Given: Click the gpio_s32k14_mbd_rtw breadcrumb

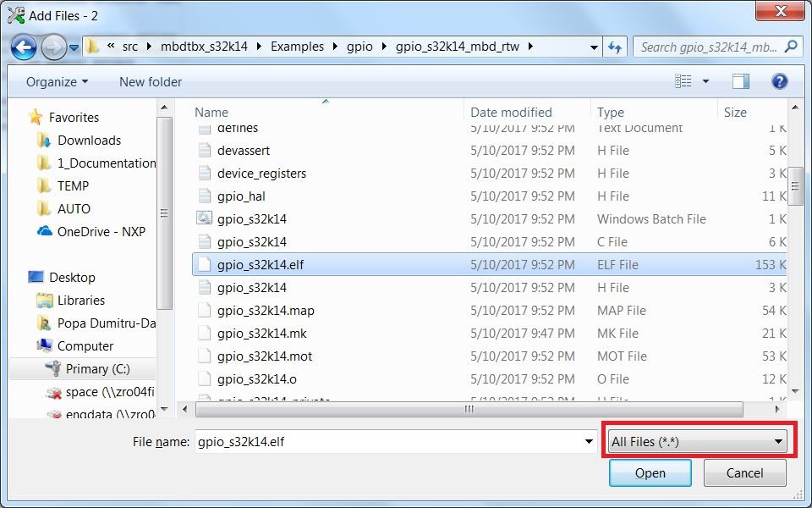Looking at the screenshot, I should tap(458, 47).
